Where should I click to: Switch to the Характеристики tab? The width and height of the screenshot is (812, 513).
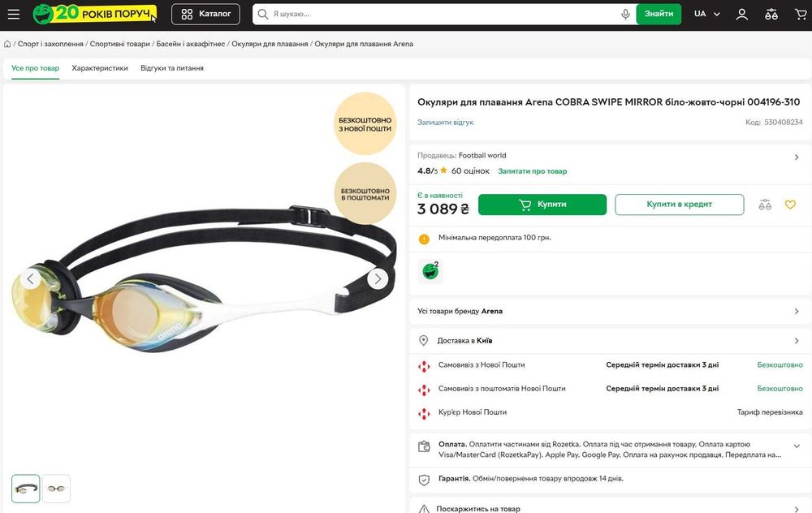(x=100, y=68)
